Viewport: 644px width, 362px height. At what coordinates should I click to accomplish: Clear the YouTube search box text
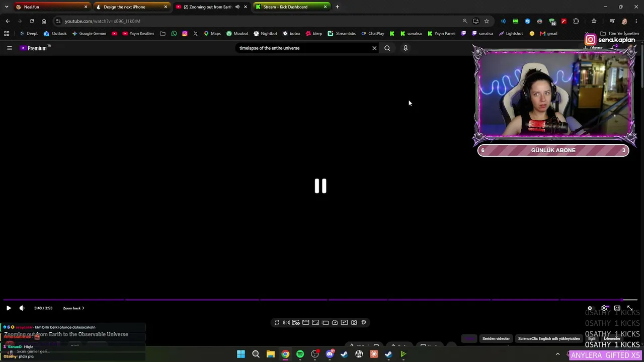click(x=374, y=48)
